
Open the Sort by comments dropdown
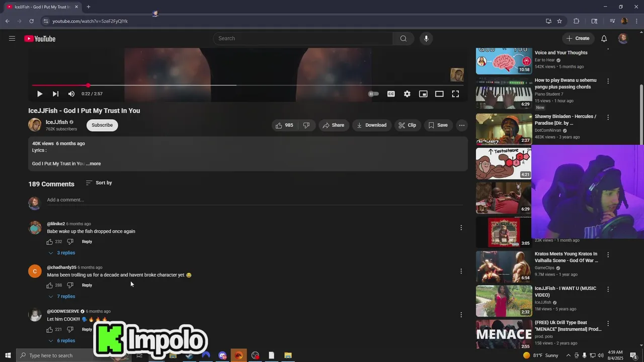[99, 183]
